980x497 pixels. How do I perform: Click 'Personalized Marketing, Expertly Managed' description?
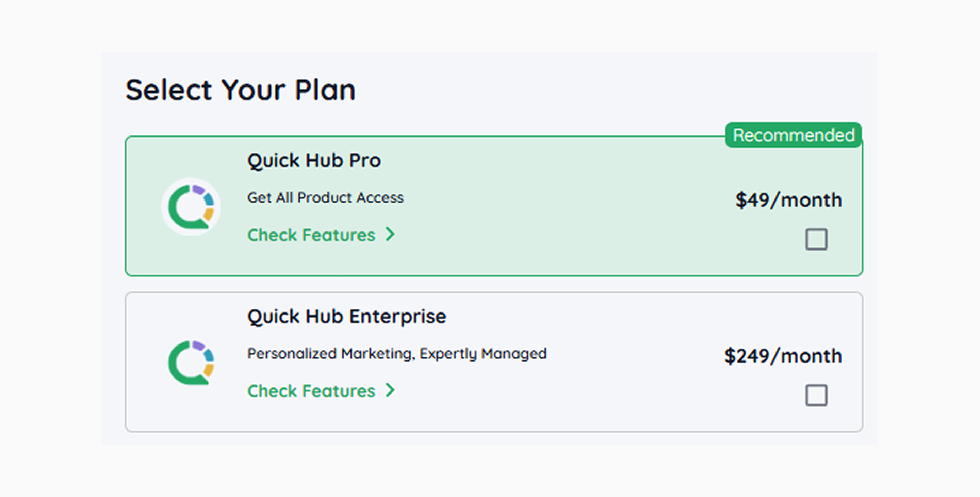coord(397,354)
